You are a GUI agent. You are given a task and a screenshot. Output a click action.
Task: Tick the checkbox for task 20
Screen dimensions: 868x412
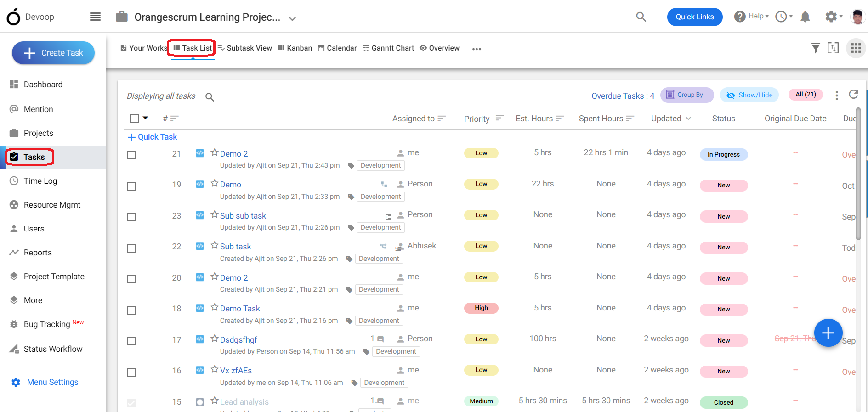tap(131, 279)
